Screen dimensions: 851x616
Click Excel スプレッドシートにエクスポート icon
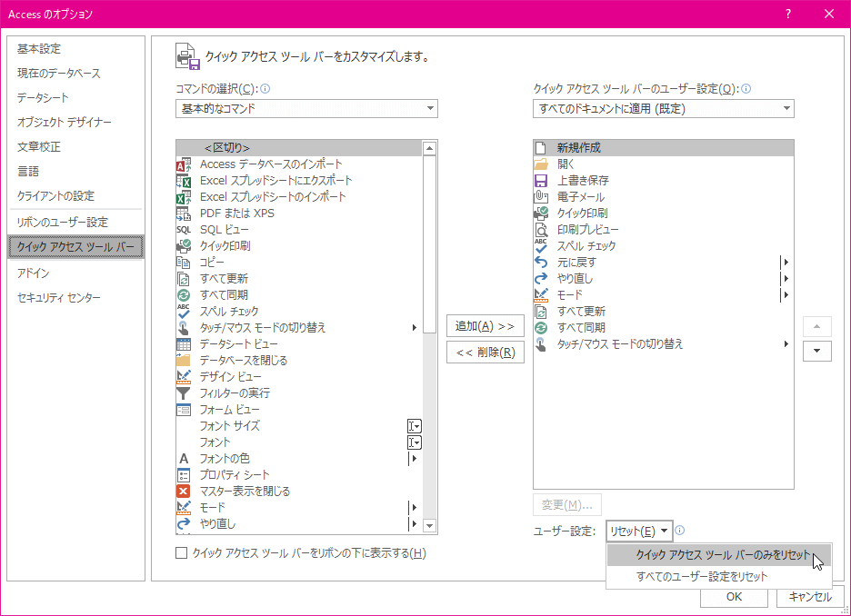(x=184, y=181)
